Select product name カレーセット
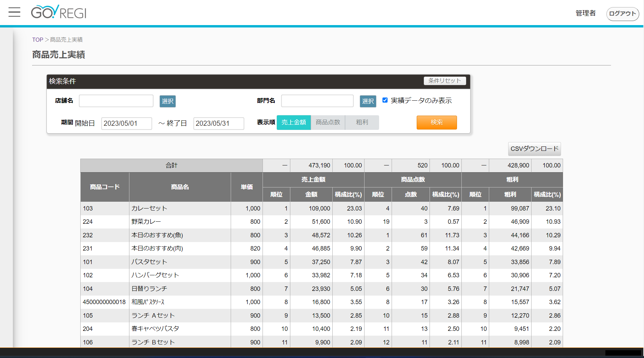Screen dimensions: 644x358 [149, 208]
